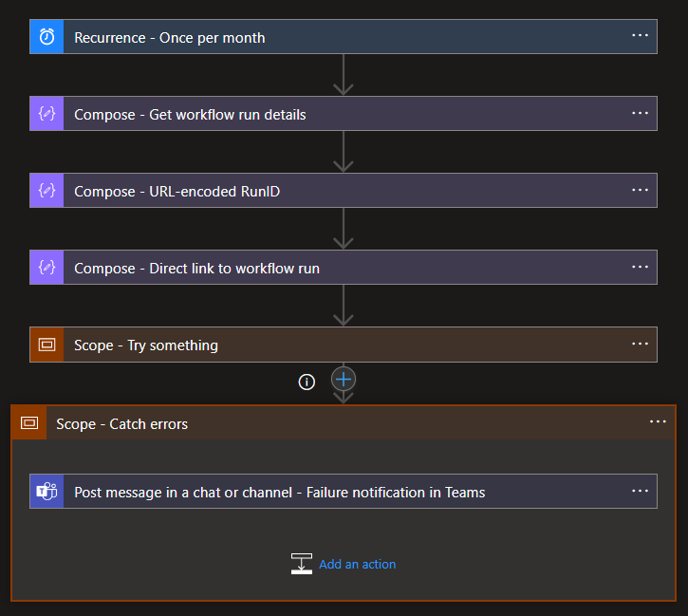Click the Scope icon on Catch errors
The width and height of the screenshot is (688, 616).
[28, 423]
